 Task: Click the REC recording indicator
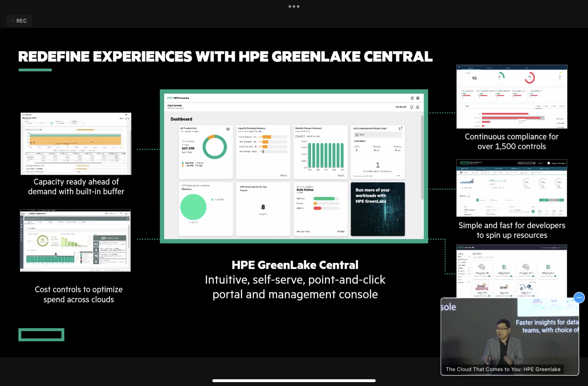pyautogui.click(x=19, y=21)
